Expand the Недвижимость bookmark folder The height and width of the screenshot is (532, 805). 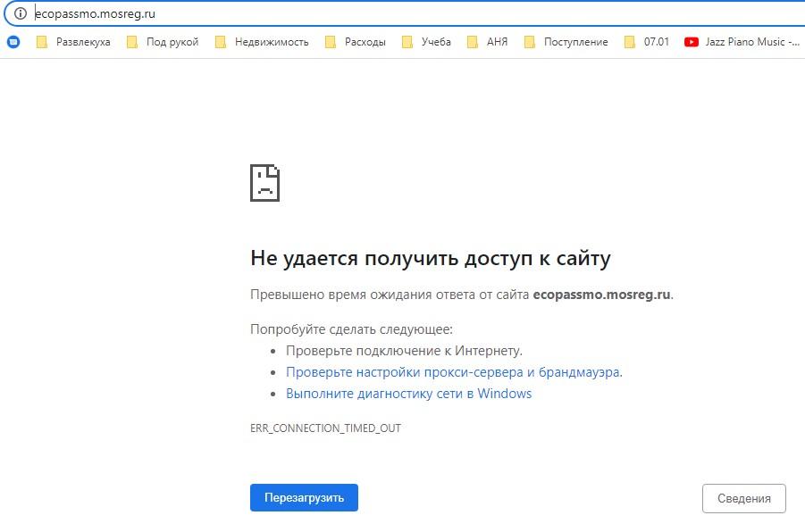pyautogui.click(x=262, y=42)
